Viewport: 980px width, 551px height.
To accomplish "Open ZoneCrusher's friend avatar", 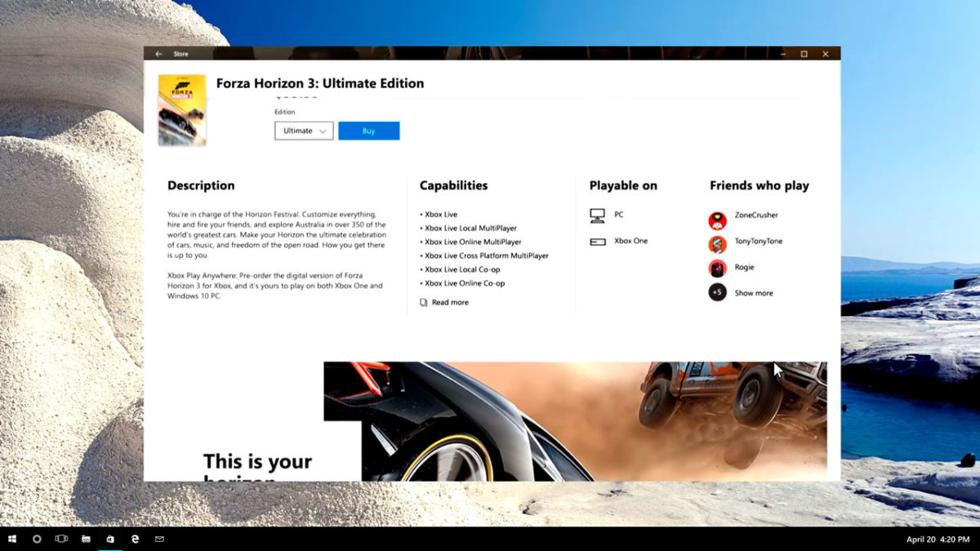I will pos(715,220).
